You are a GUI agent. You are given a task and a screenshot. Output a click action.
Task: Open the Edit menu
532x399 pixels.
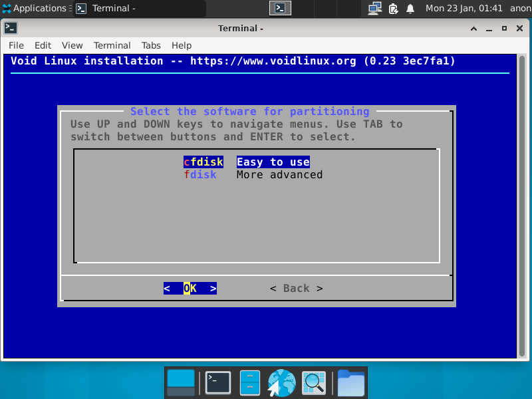point(43,45)
